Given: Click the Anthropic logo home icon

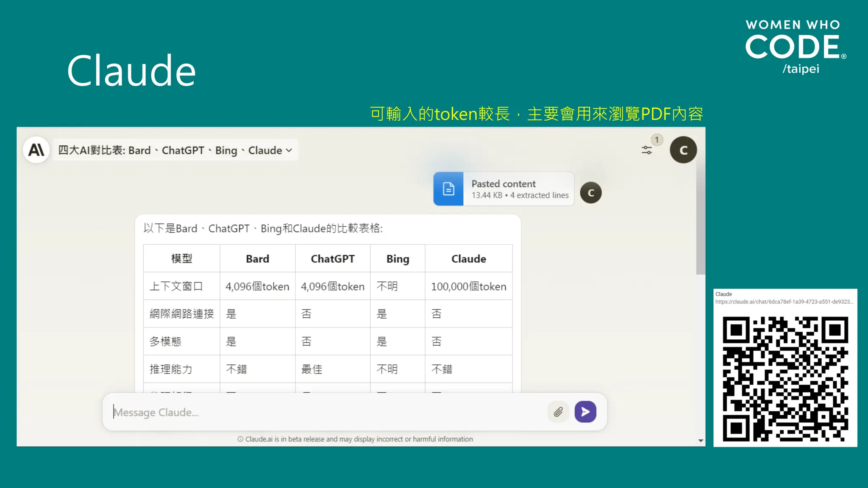Looking at the screenshot, I should click(x=36, y=150).
